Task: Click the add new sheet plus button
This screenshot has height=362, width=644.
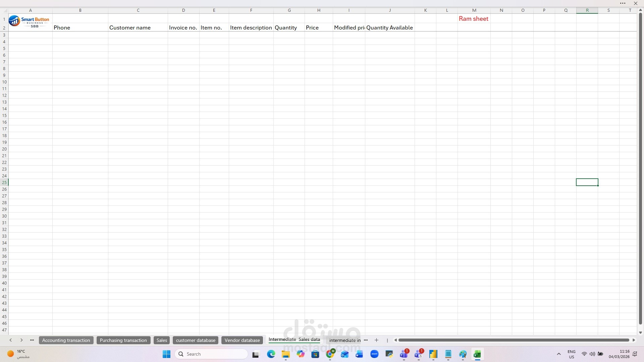Action: point(376,340)
